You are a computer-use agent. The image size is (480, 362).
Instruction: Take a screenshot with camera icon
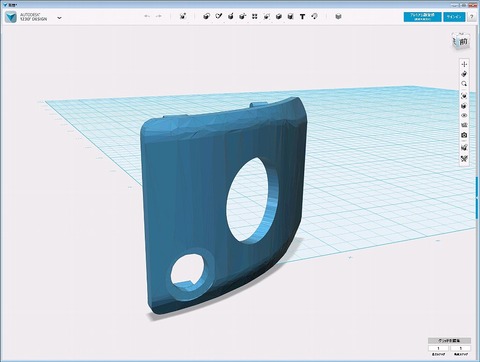pyautogui.click(x=464, y=135)
